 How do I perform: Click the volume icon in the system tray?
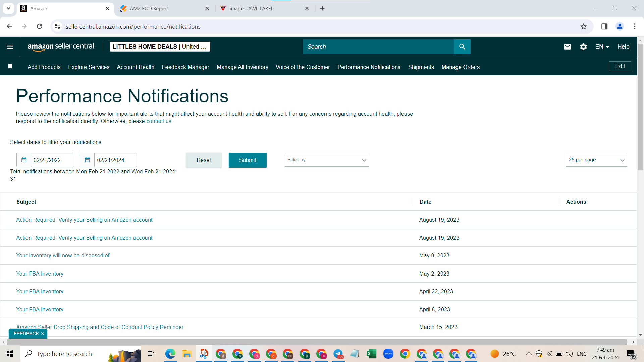[x=569, y=354]
